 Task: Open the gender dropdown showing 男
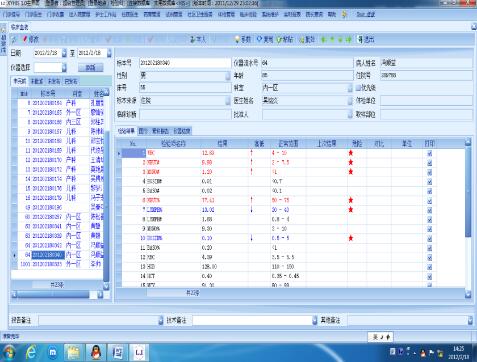pyautogui.click(x=228, y=76)
